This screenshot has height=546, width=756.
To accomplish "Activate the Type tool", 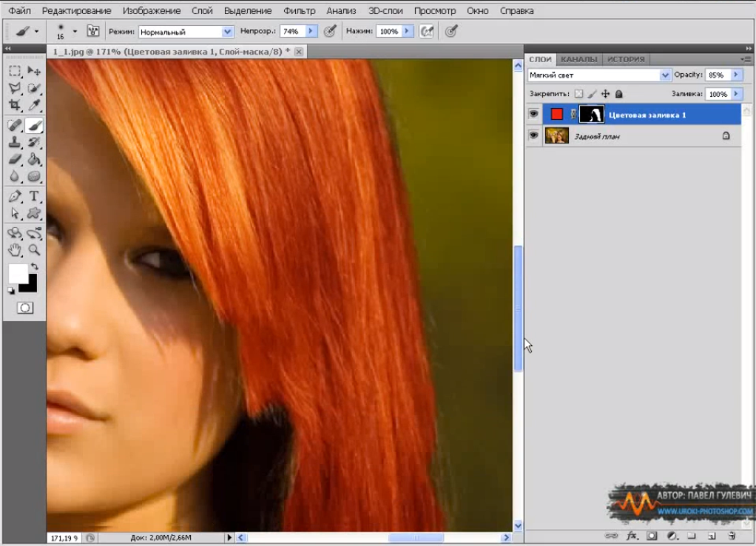I will (34, 196).
